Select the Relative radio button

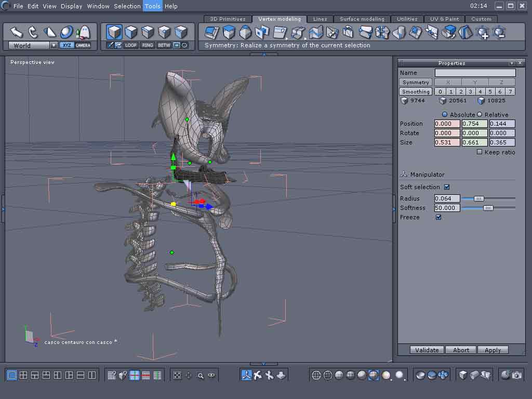480,114
